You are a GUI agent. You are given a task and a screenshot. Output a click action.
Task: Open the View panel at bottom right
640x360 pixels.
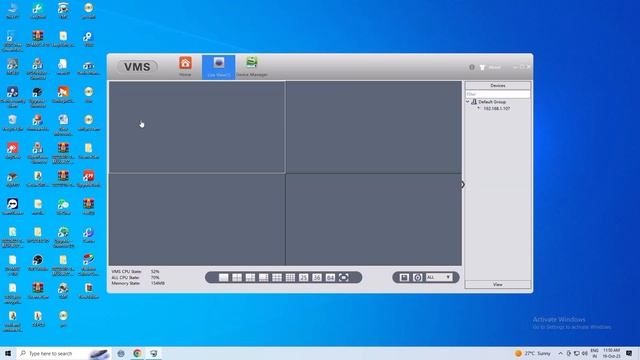(498, 284)
